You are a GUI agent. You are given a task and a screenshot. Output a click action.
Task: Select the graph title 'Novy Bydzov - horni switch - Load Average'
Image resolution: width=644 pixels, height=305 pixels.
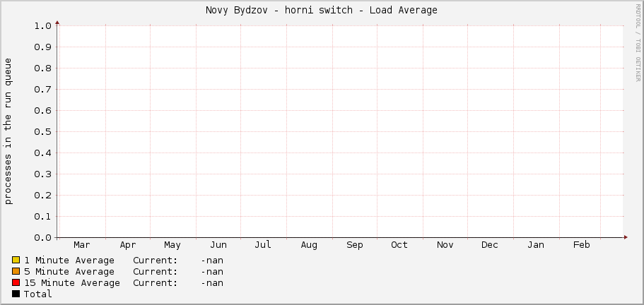pos(322,11)
